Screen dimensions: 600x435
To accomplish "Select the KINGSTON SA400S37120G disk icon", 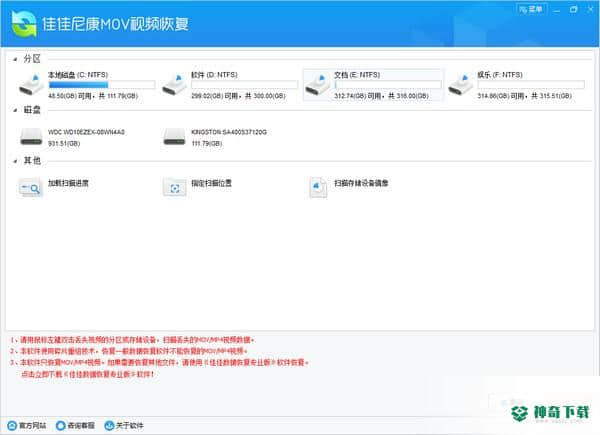I will tap(174, 137).
